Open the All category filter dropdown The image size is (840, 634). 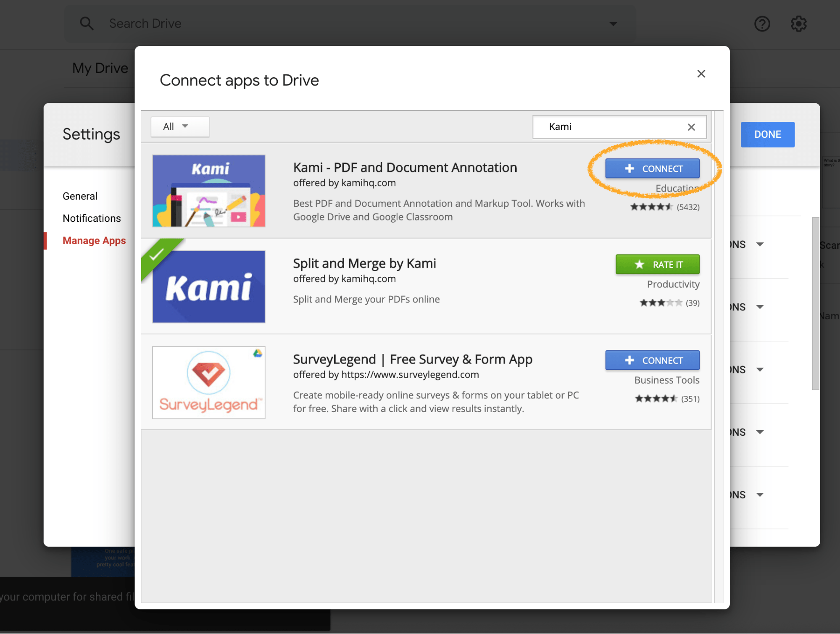180,126
